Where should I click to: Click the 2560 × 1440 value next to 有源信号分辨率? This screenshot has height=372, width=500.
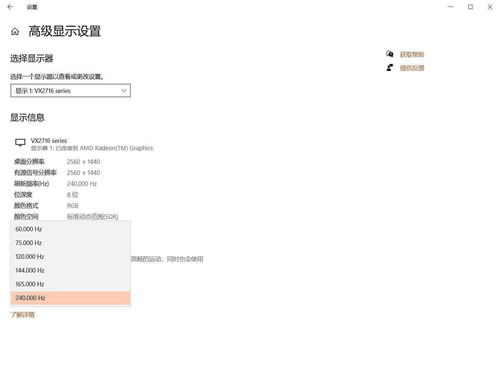[83, 173]
